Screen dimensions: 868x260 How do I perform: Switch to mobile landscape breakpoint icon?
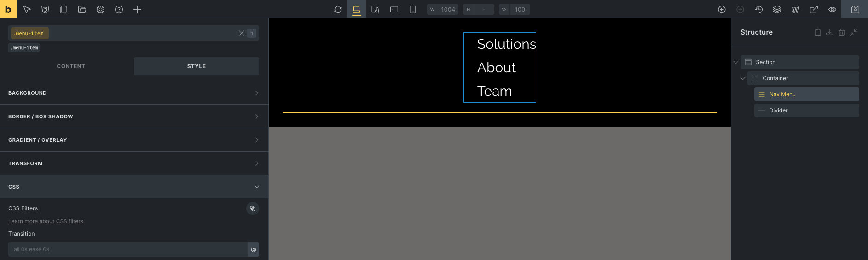(394, 9)
